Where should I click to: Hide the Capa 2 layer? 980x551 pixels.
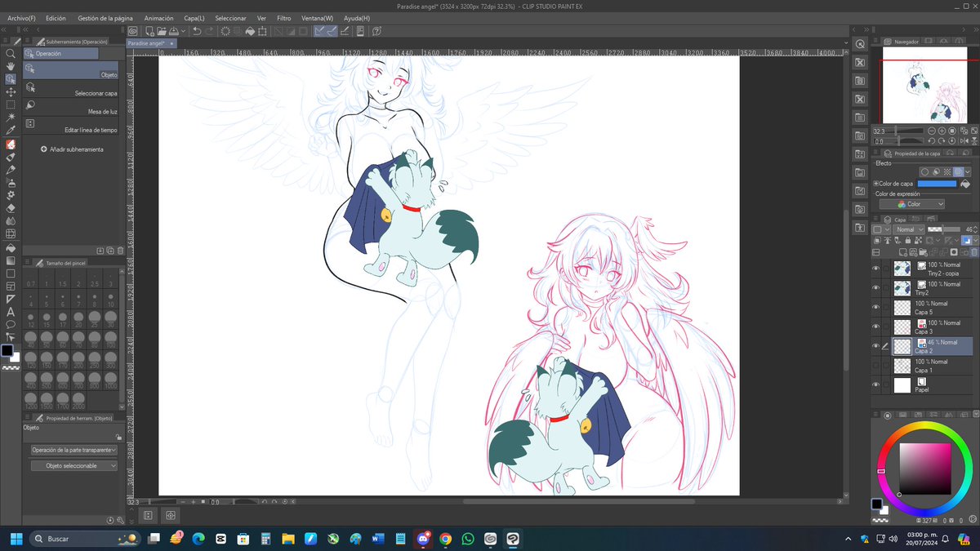[875, 346]
